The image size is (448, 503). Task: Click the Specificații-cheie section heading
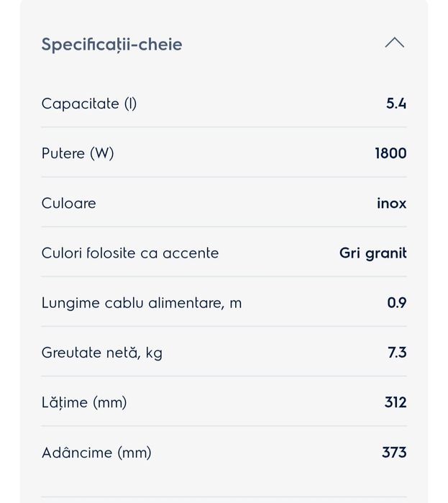click(111, 44)
